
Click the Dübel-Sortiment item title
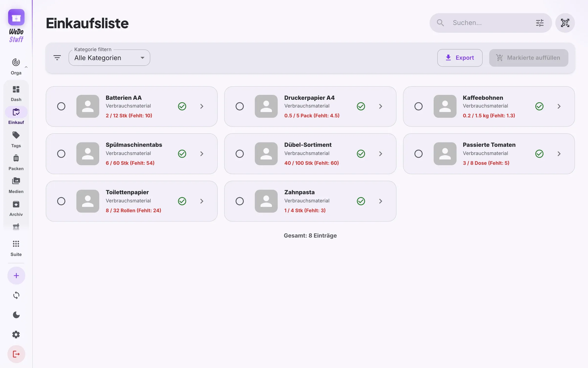coord(308,145)
